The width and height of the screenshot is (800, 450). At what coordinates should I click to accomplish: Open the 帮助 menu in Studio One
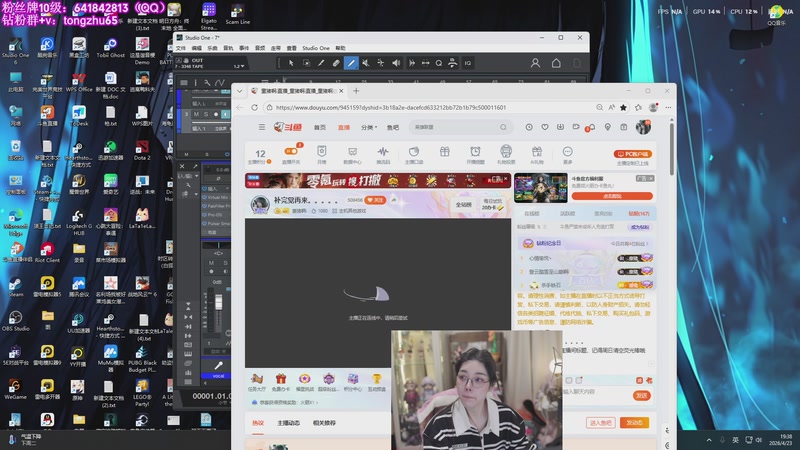point(340,48)
